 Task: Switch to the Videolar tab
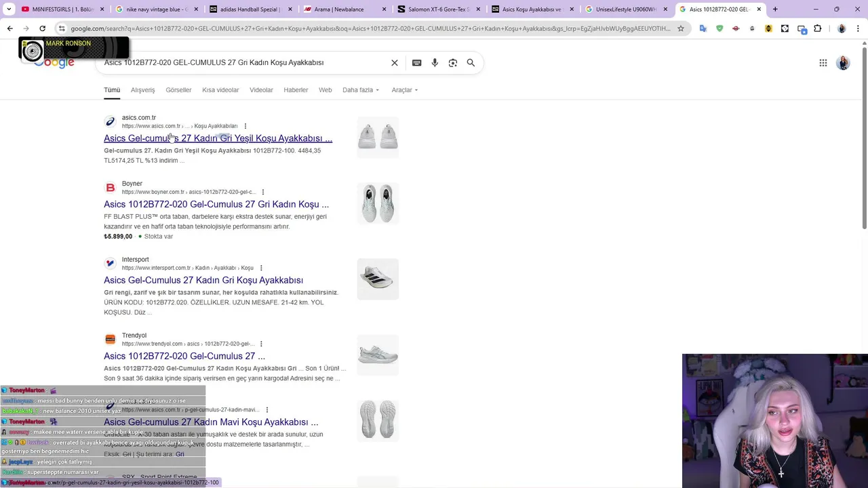[x=261, y=90]
